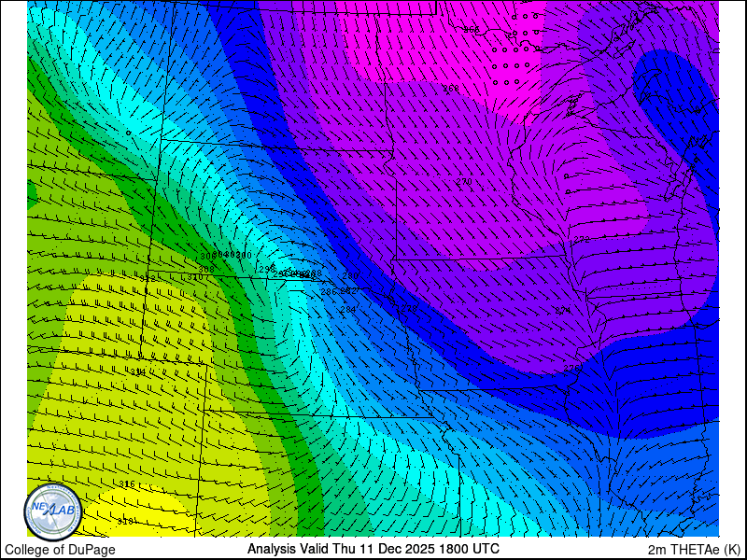Click the 276 contour label
Screen dimensions: 747x560
click(571, 369)
